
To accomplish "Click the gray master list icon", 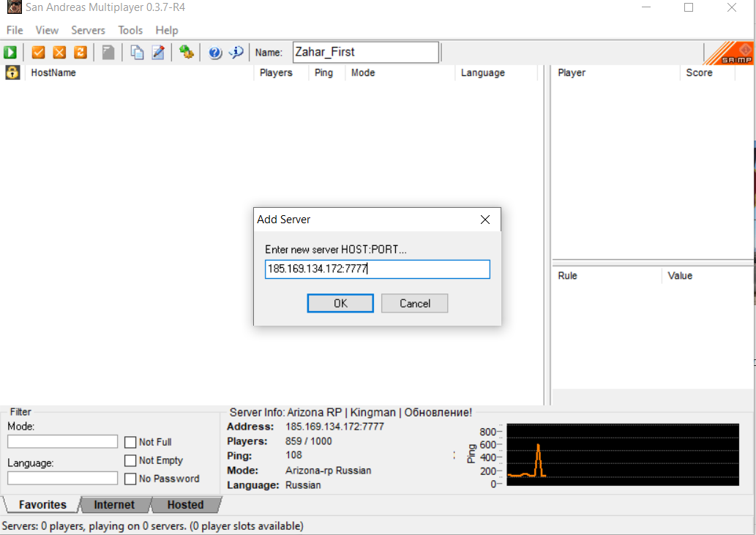I will click(108, 52).
